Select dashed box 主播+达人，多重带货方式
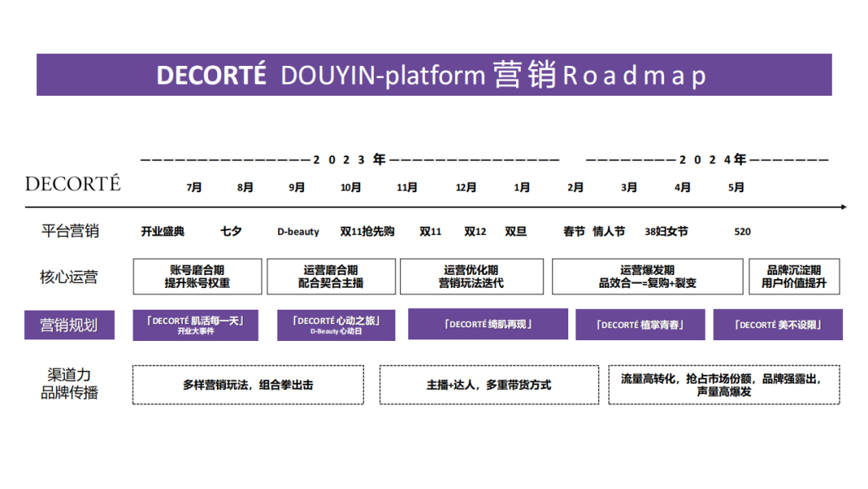 (489, 385)
